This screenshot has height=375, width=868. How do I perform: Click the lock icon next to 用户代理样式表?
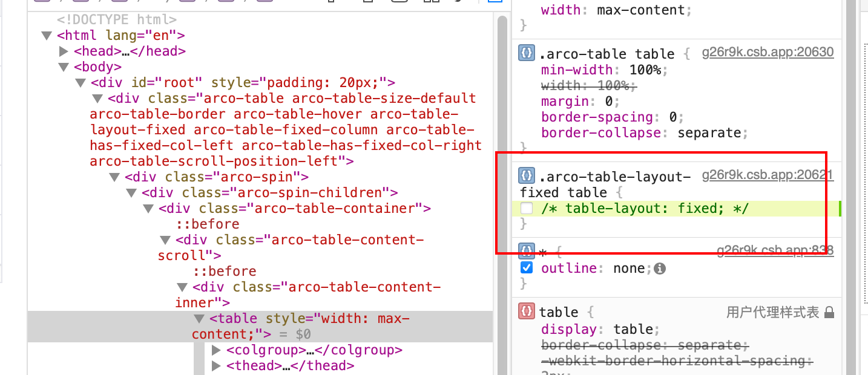pos(829,312)
